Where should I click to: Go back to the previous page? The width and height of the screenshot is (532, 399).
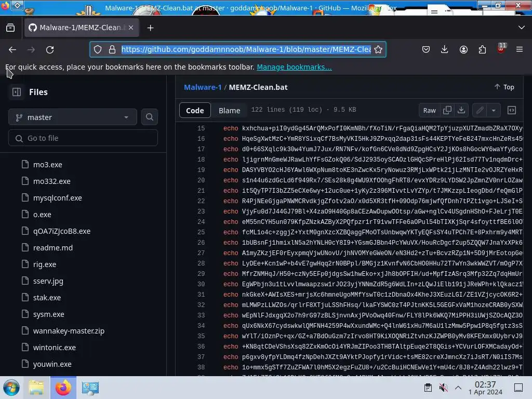coord(12,49)
